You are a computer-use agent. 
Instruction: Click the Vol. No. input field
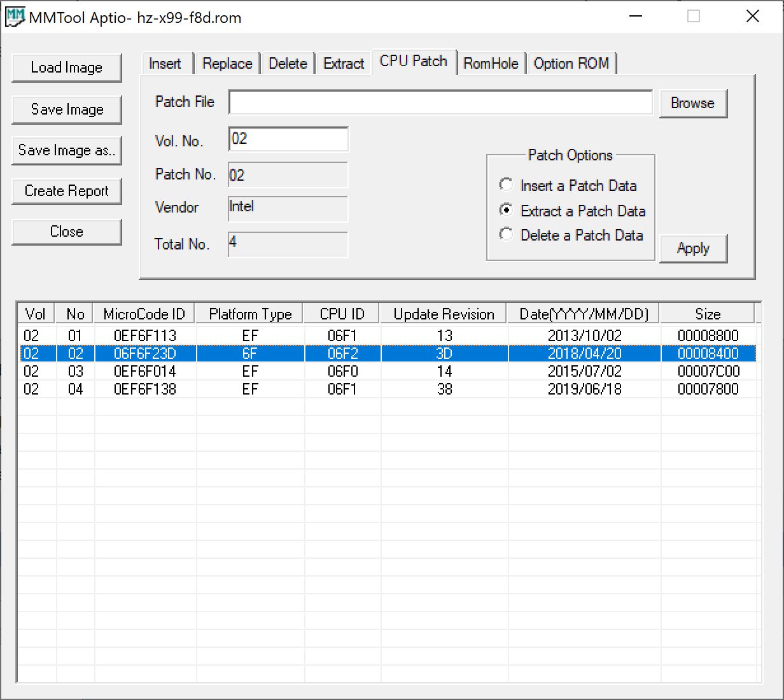pos(288,139)
